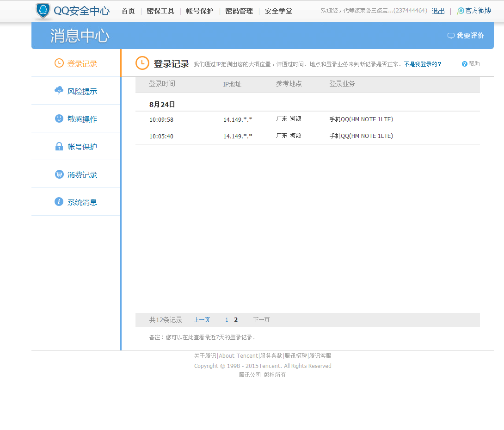Click the 官方微博 link text

pos(478,11)
